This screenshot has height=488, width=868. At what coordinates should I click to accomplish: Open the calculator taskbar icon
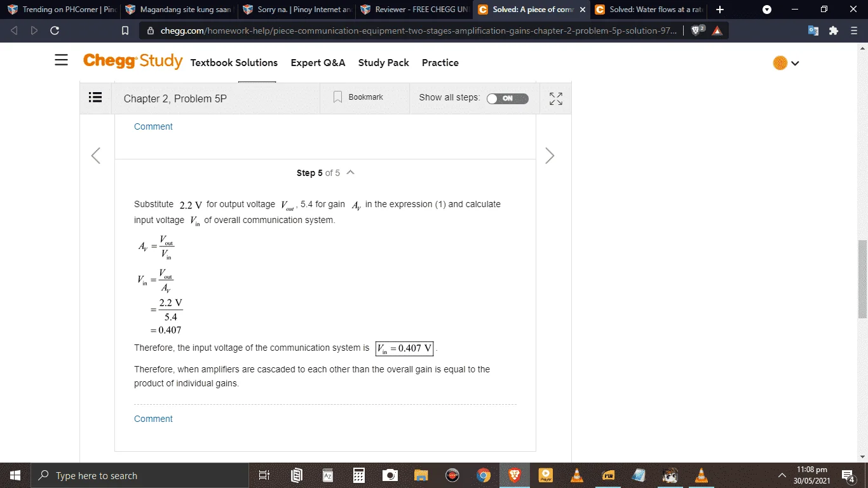click(x=359, y=475)
